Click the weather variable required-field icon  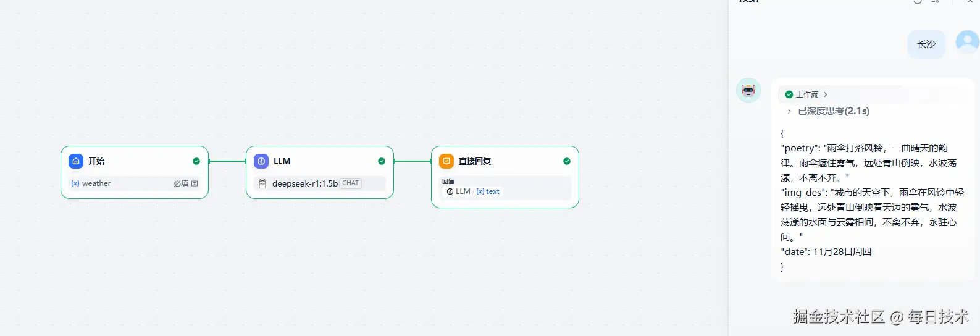tap(195, 183)
